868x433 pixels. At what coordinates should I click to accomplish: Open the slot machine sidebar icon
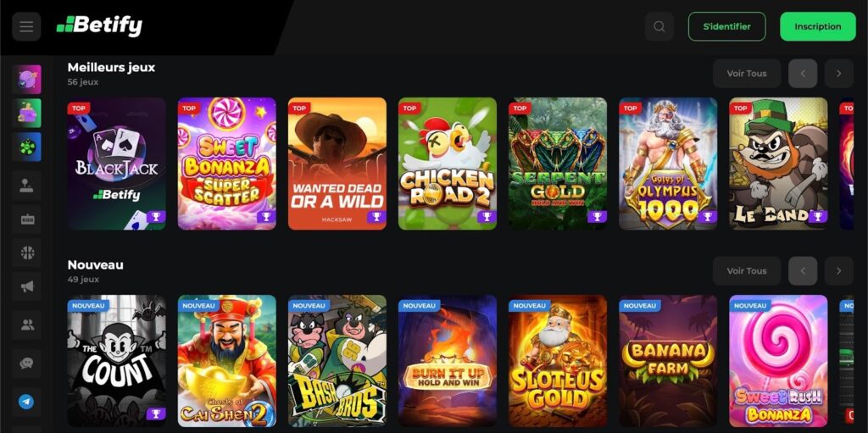(27, 219)
